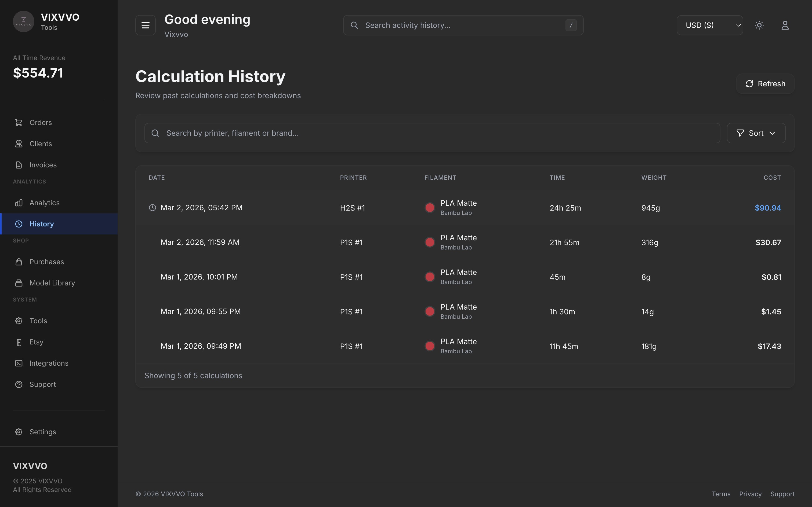The width and height of the screenshot is (812, 507).
Task: Open the Orders section in sidebar
Action: click(x=40, y=122)
